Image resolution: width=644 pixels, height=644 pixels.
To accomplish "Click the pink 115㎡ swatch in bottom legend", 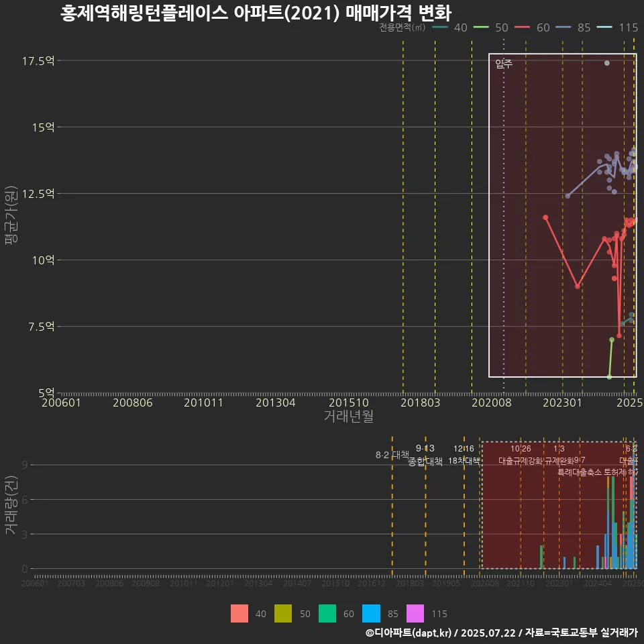I will coord(415,614).
